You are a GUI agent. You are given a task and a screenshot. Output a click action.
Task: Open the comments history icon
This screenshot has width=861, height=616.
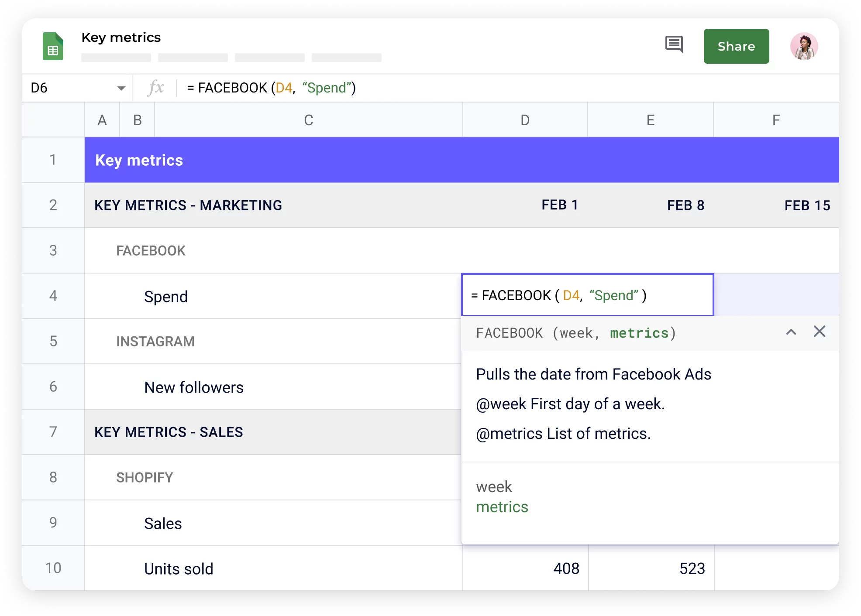click(674, 44)
